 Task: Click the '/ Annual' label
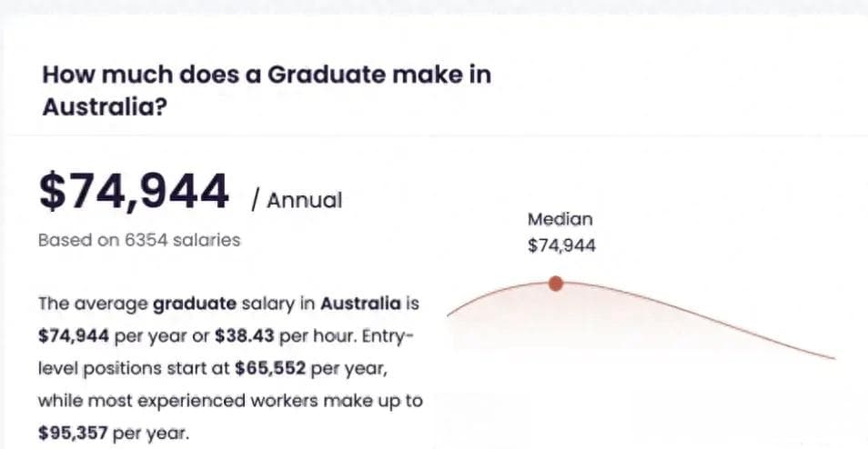[x=297, y=200]
